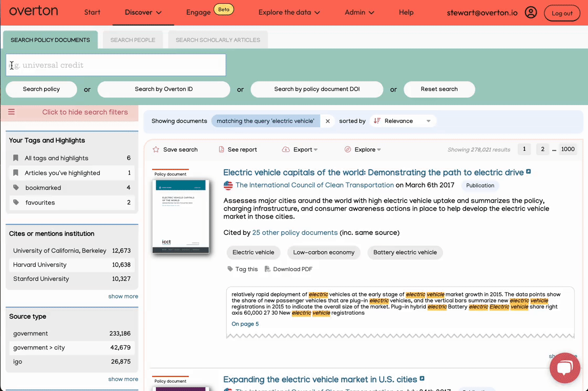Click the See report document icon
The height and width of the screenshot is (391, 588).
coord(222,150)
